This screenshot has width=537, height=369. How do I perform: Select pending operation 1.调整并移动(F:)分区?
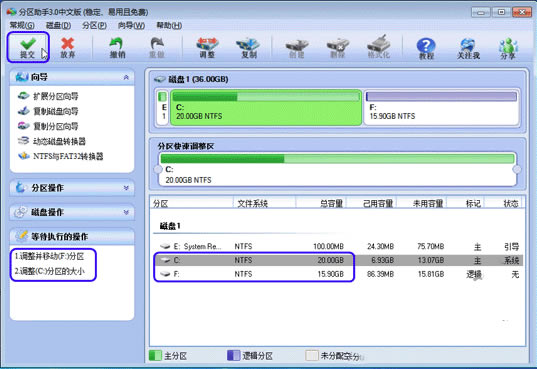click(x=49, y=256)
